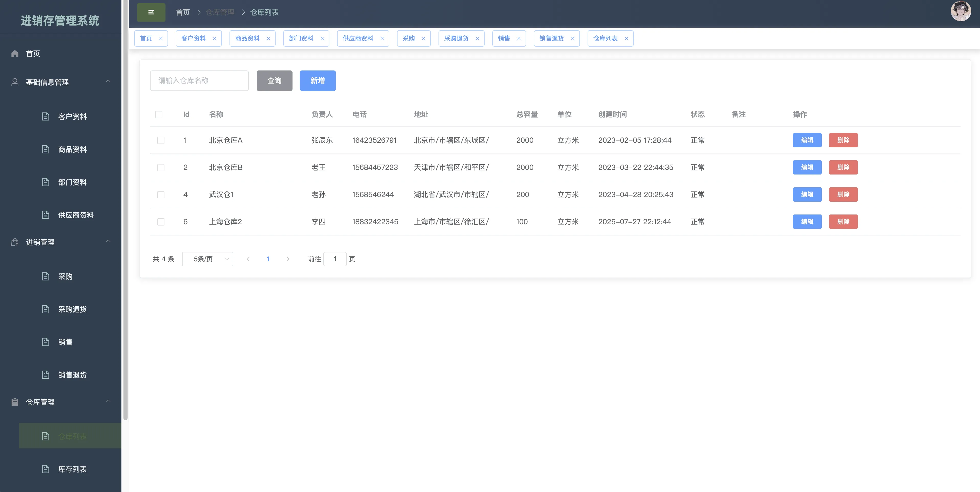
Task: Click the home icon in the sidebar
Action: click(15, 54)
